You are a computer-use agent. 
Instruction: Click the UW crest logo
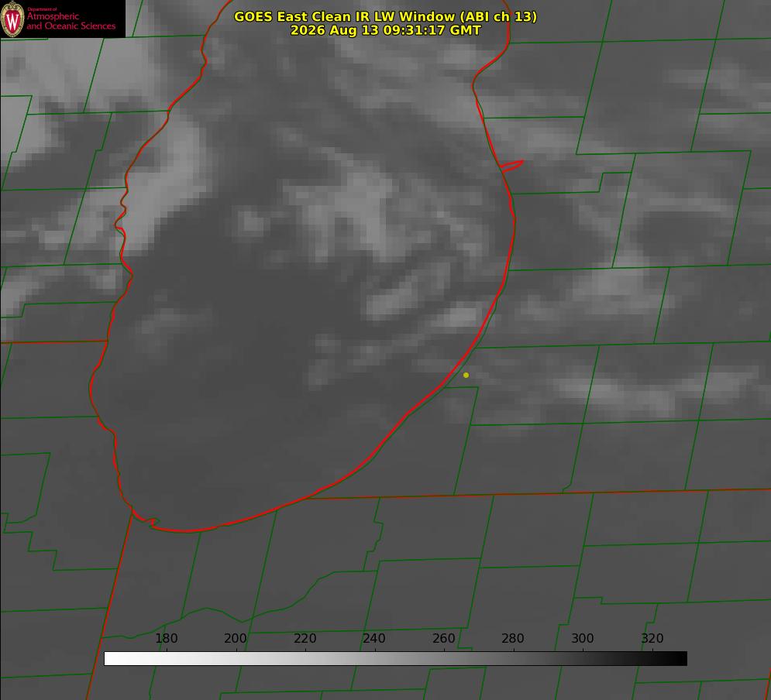(x=12, y=19)
